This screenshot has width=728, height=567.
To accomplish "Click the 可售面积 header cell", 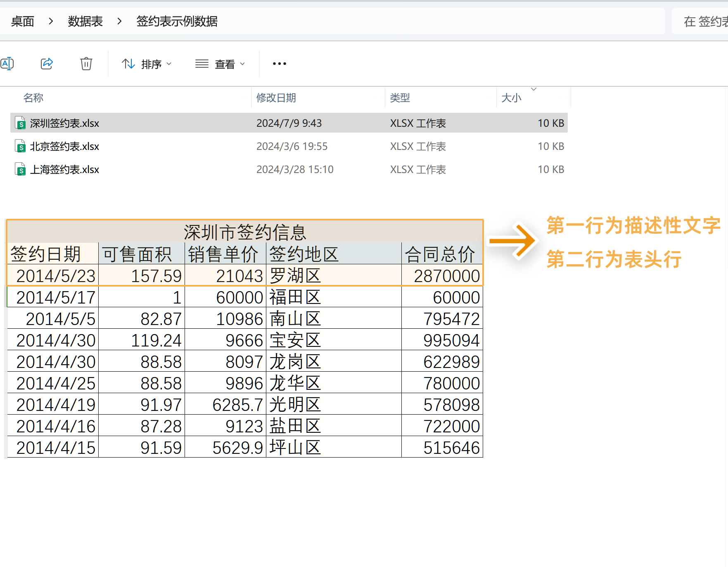I will pyautogui.click(x=142, y=254).
